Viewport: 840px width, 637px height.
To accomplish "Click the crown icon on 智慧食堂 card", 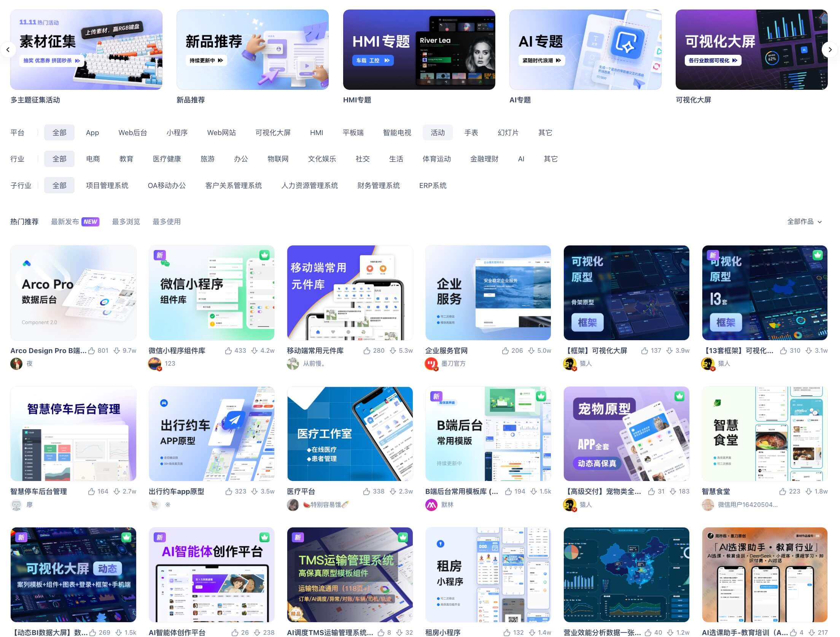I will point(817,396).
